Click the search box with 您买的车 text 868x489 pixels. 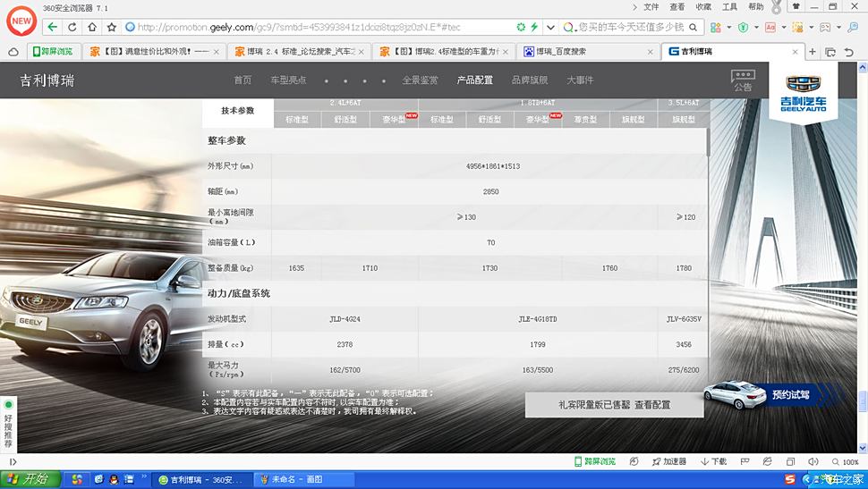pos(630,27)
